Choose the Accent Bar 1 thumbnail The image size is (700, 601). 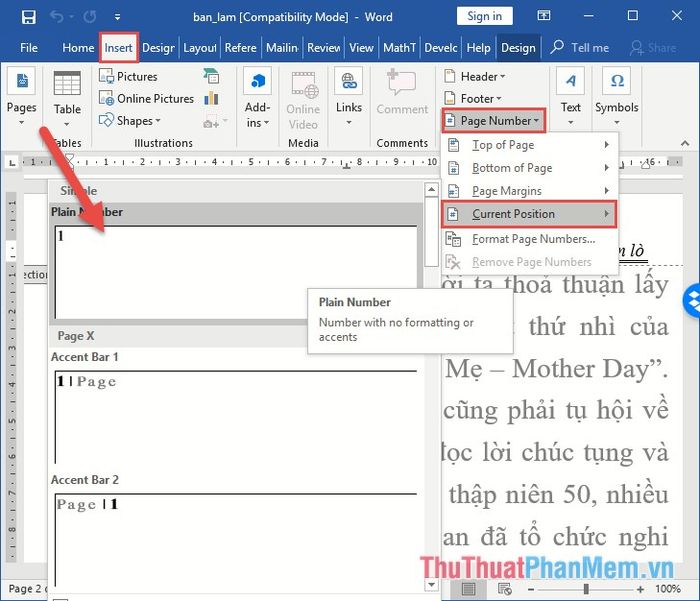pyautogui.click(x=236, y=417)
